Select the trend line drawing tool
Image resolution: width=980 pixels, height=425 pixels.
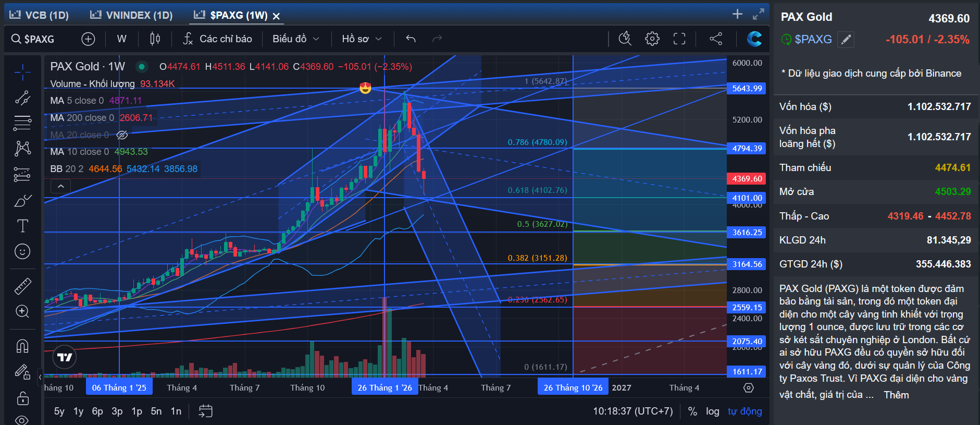(22, 98)
